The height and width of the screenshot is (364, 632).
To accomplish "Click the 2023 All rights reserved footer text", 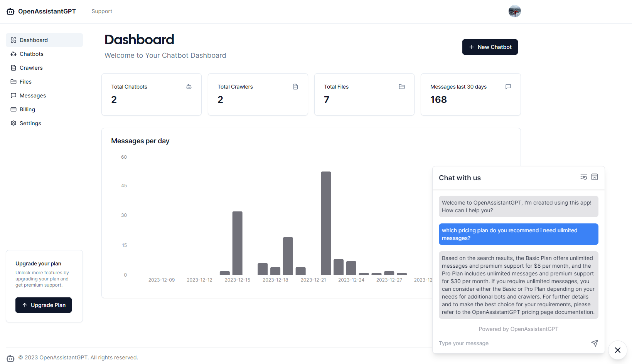I will click(78, 357).
